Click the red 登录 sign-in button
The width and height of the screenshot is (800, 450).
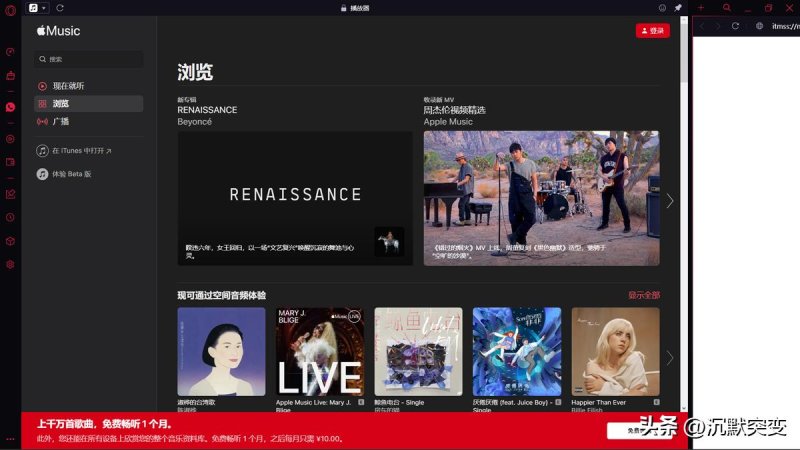[652, 31]
